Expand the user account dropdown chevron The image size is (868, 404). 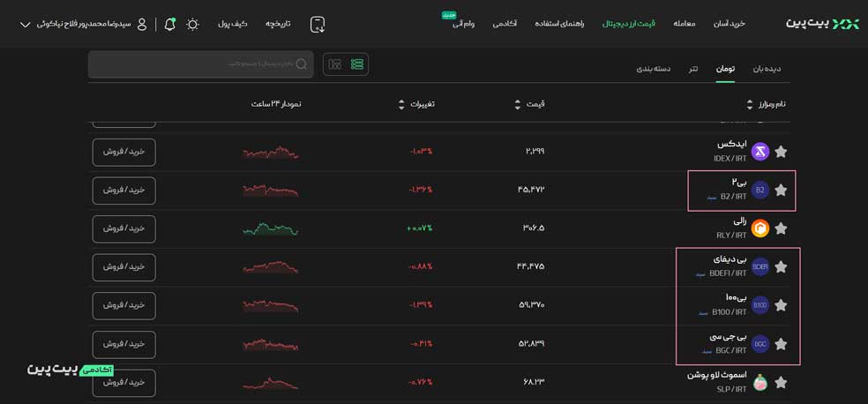tap(25, 25)
